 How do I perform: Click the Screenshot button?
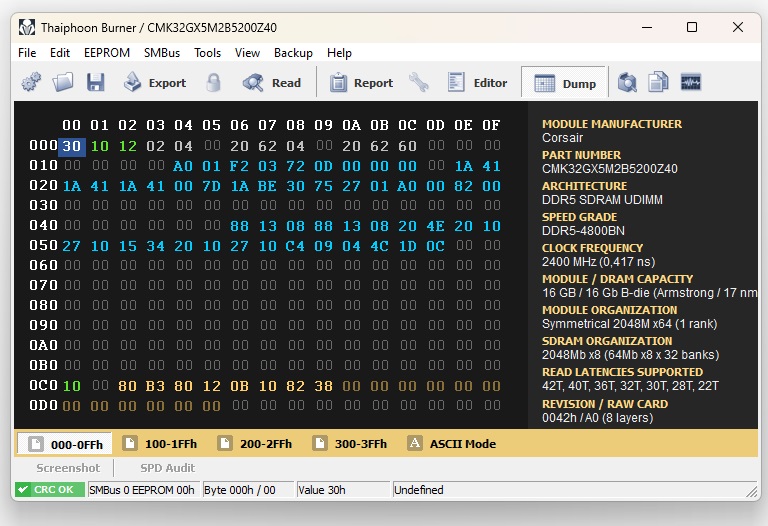[x=68, y=468]
